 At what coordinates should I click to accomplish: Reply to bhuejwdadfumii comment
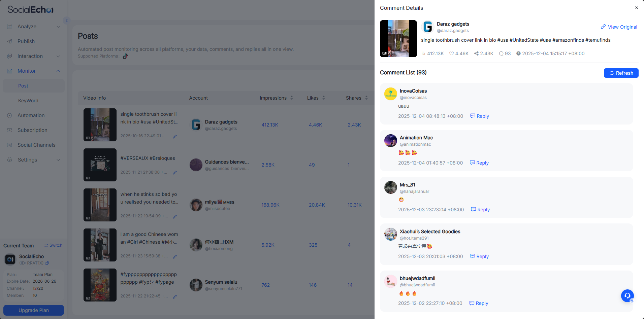[x=479, y=303]
